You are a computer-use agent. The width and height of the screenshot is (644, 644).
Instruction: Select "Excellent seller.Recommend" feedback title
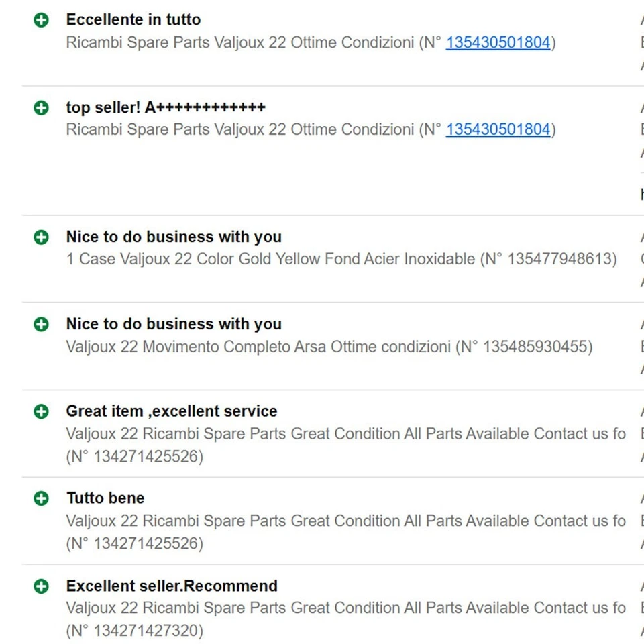pyautogui.click(x=171, y=586)
